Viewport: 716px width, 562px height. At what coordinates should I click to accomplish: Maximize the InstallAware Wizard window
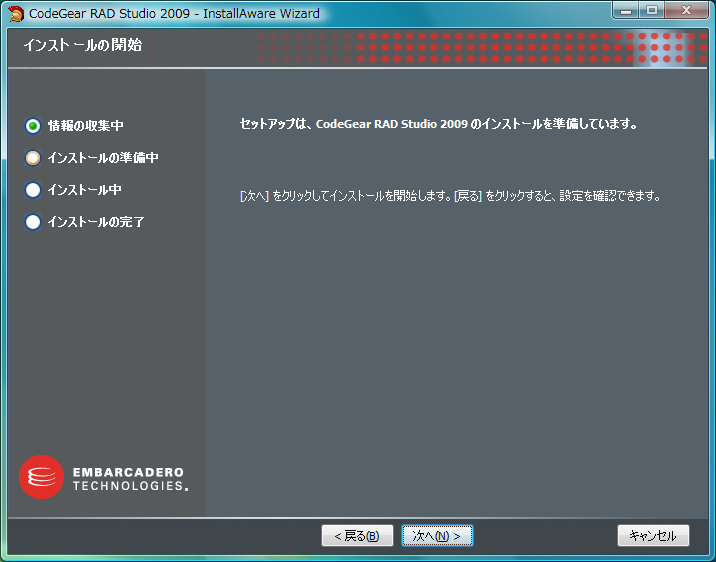[x=652, y=11]
